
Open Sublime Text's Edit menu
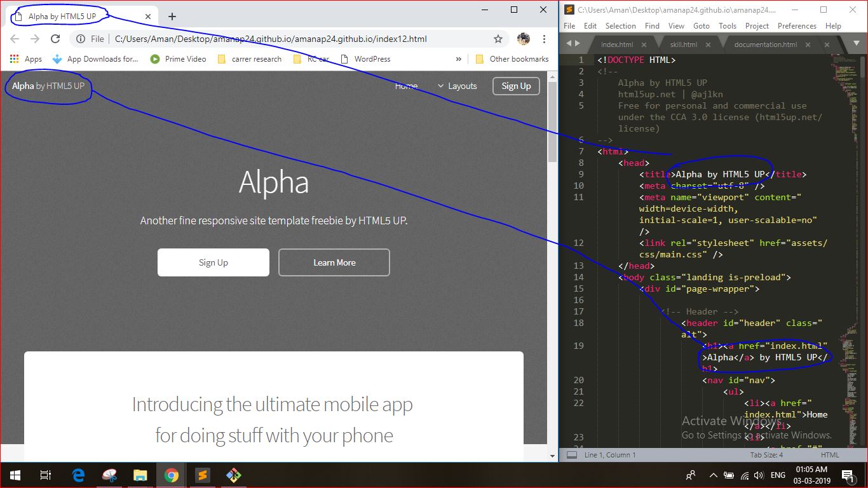[590, 26]
